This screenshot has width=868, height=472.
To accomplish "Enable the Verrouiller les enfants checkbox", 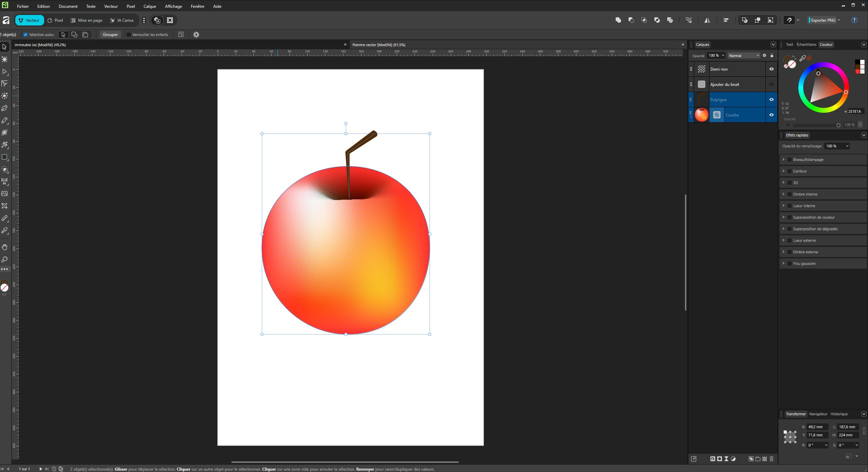I will (x=129, y=35).
